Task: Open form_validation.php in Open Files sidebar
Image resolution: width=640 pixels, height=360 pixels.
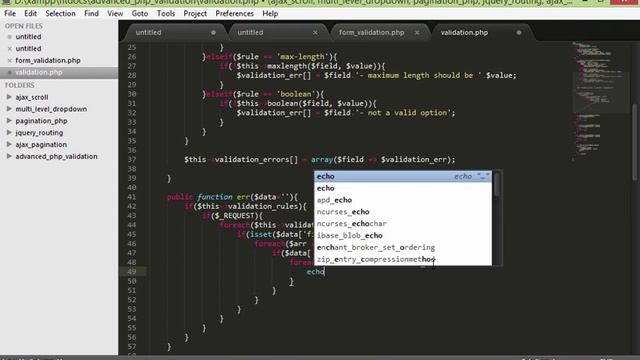Action: pyautogui.click(x=48, y=60)
